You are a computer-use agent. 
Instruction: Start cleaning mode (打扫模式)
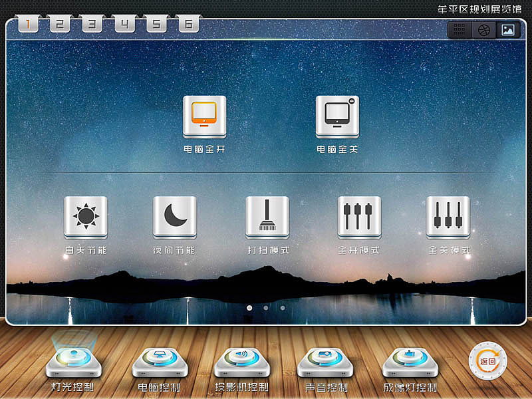(x=267, y=217)
